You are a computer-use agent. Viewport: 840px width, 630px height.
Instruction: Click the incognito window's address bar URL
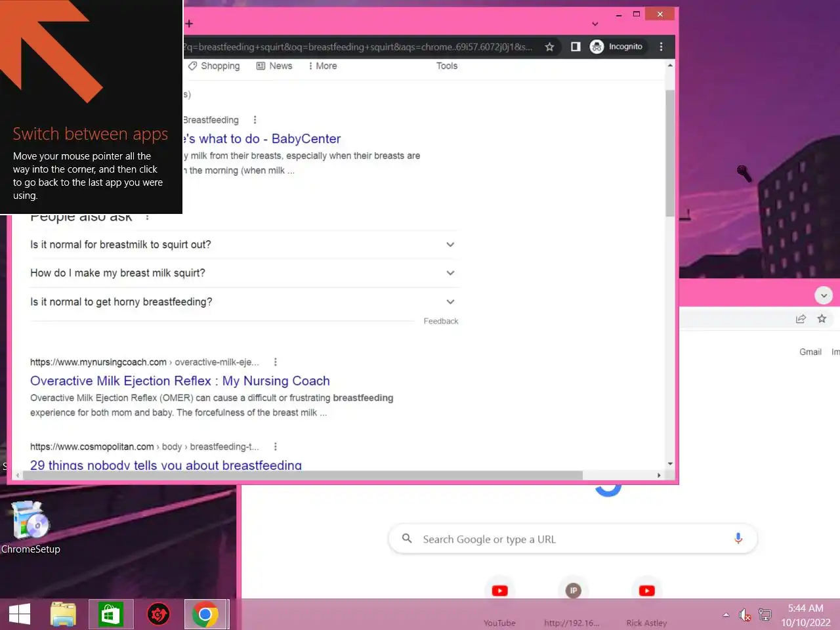coord(358,47)
